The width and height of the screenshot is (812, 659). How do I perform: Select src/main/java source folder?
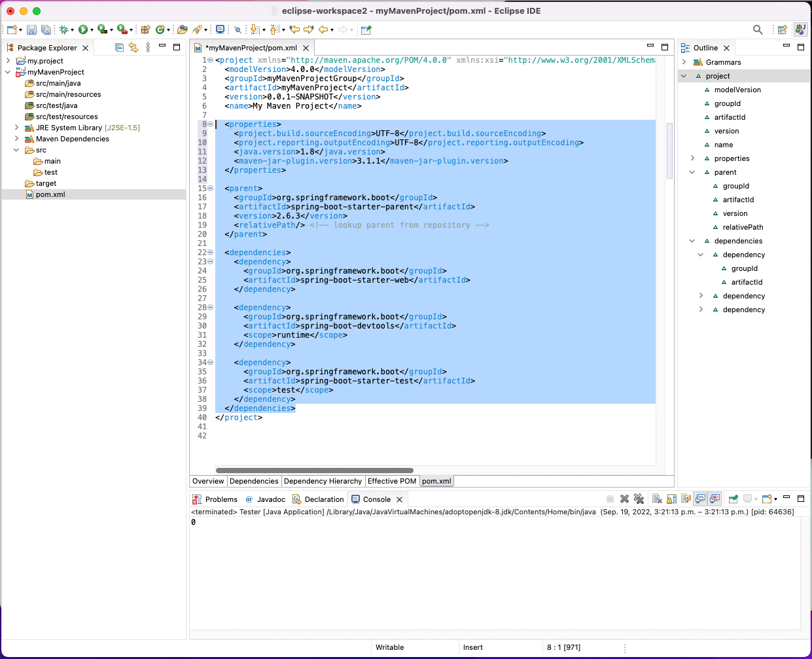[58, 83]
